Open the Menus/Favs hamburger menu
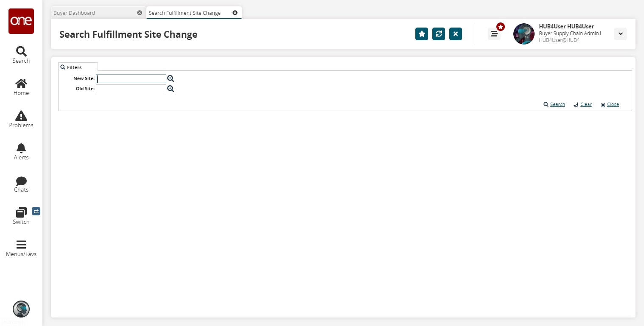Screen dimensions: 644x326 pos(21,248)
